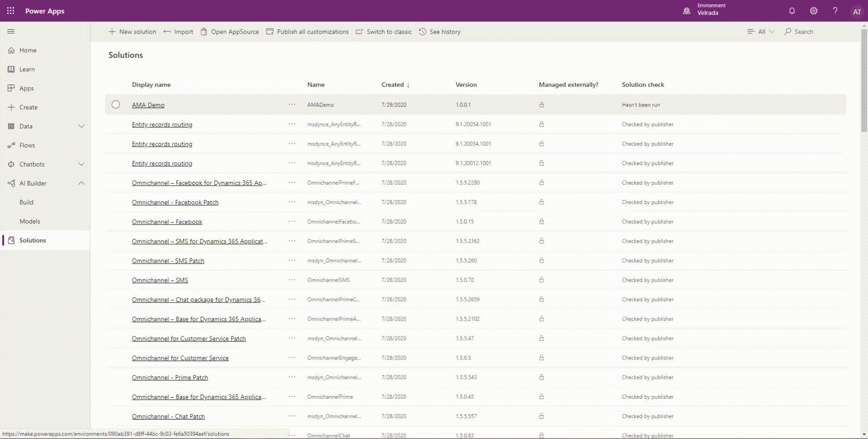Select the AMA Demo row

[116, 104]
